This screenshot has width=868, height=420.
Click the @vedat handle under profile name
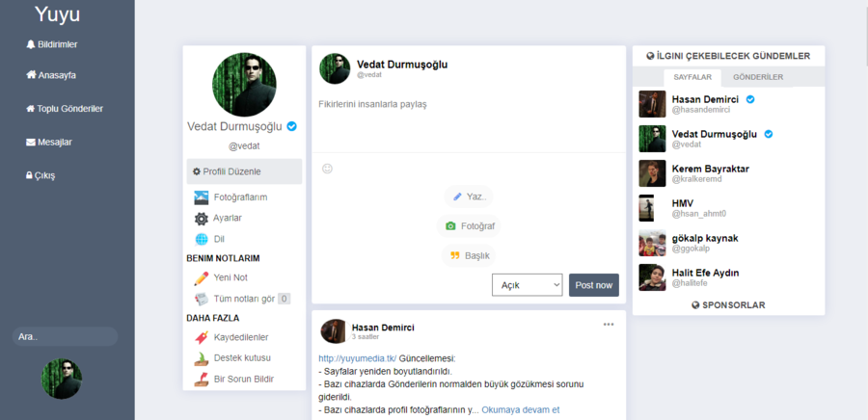244,146
